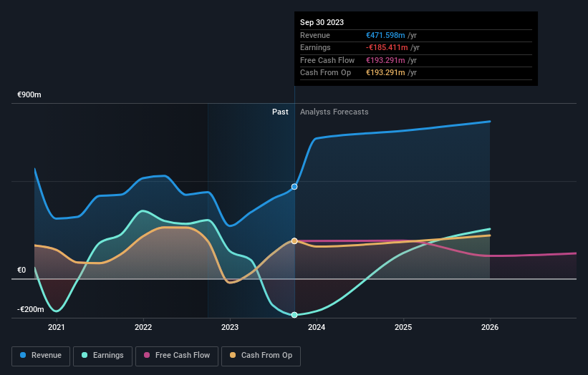588x375 pixels.
Task: Click the 2024 x-axis label
Action: [317, 328]
